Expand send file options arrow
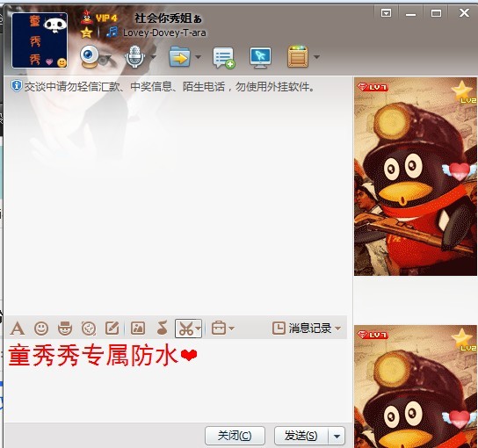 click(198, 57)
